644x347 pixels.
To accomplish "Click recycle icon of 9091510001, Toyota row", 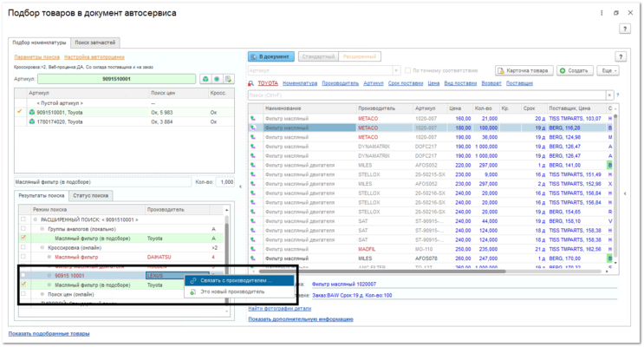I will pyautogui.click(x=32, y=112).
